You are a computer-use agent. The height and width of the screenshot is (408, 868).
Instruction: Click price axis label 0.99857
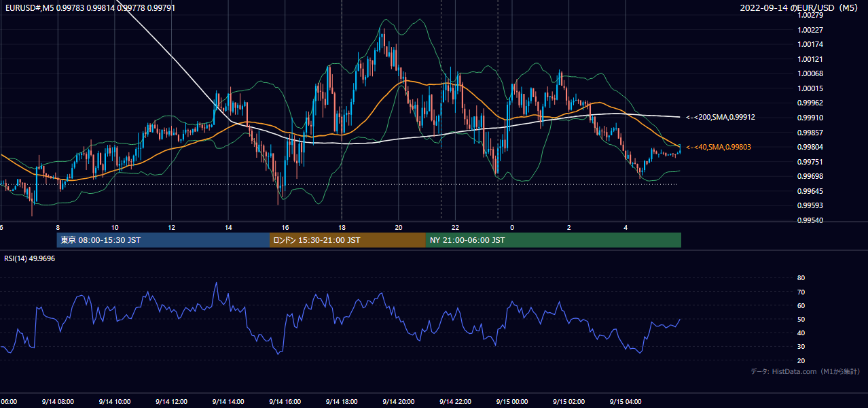(x=811, y=133)
